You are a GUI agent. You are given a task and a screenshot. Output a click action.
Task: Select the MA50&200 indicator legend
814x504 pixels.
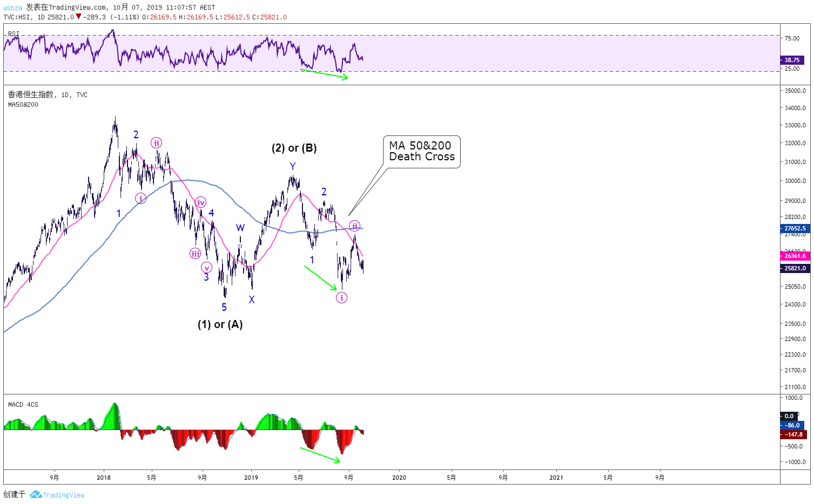(x=23, y=105)
